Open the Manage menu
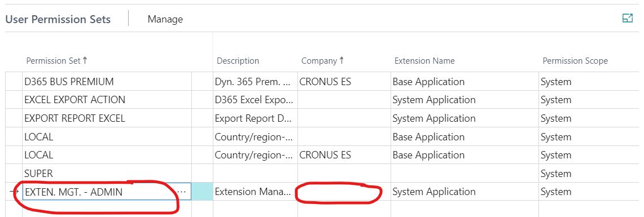The width and height of the screenshot is (644, 217). pos(165,19)
